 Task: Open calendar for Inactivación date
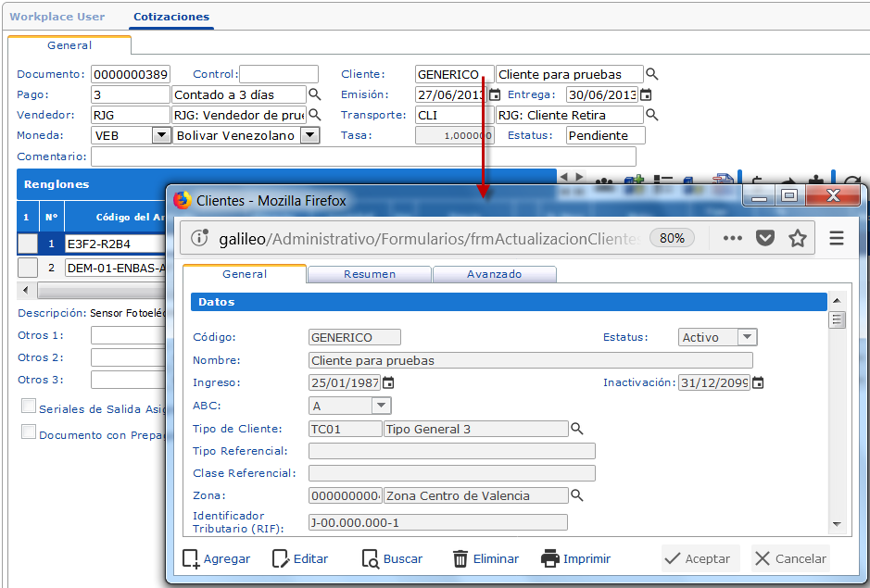pyautogui.click(x=758, y=382)
